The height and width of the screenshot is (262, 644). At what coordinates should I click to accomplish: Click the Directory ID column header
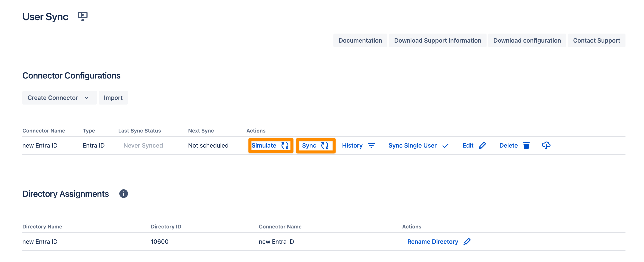(166, 227)
